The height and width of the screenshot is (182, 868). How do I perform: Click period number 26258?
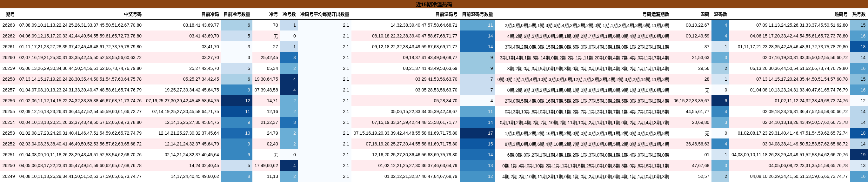pyautogui.click(x=9, y=79)
